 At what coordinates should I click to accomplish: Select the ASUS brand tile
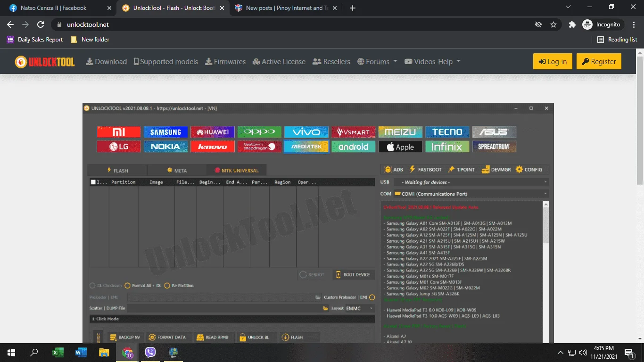pos(494,132)
